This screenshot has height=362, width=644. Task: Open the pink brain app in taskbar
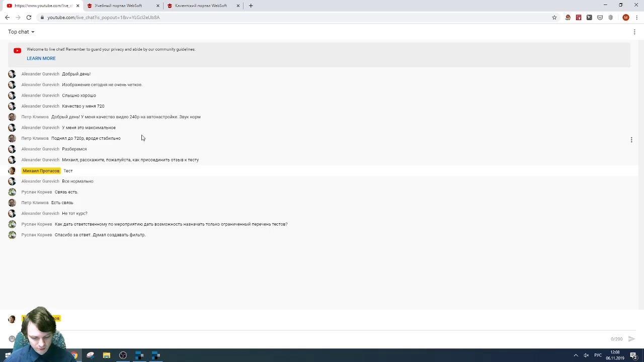[x=90, y=355]
